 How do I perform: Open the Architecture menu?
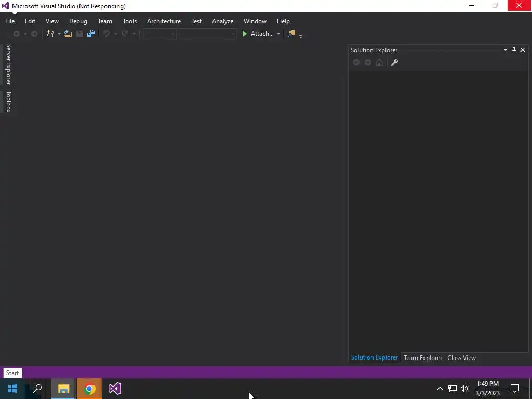(x=164, y=21)
